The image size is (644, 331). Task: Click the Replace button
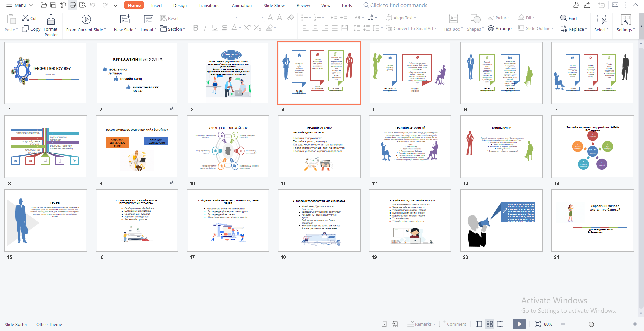(x=574, y=29)
